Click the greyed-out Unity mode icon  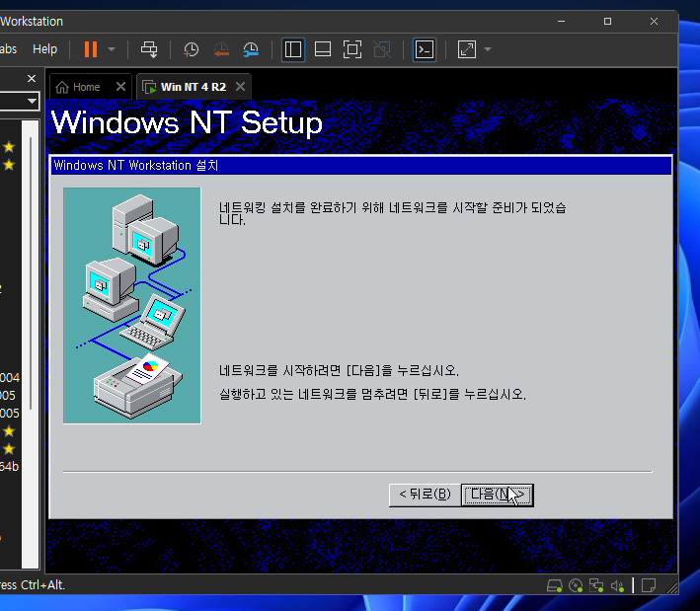click(x=382, y=49)
